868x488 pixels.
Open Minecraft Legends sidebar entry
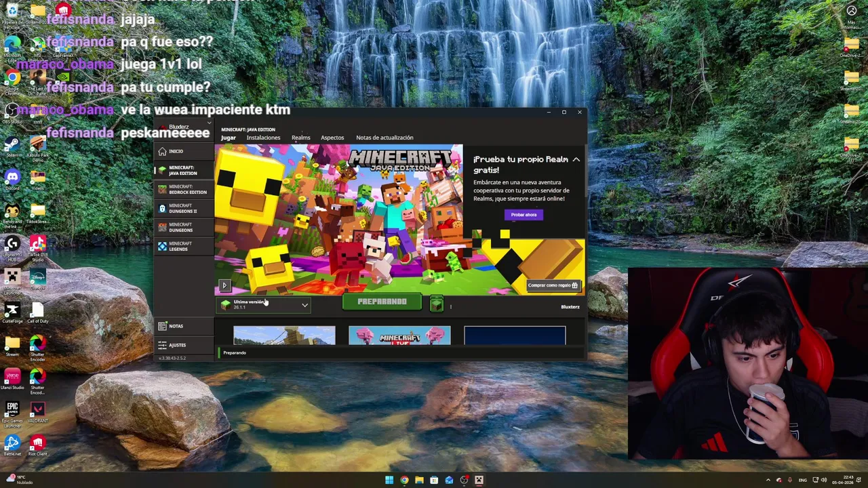pos(183,246)
